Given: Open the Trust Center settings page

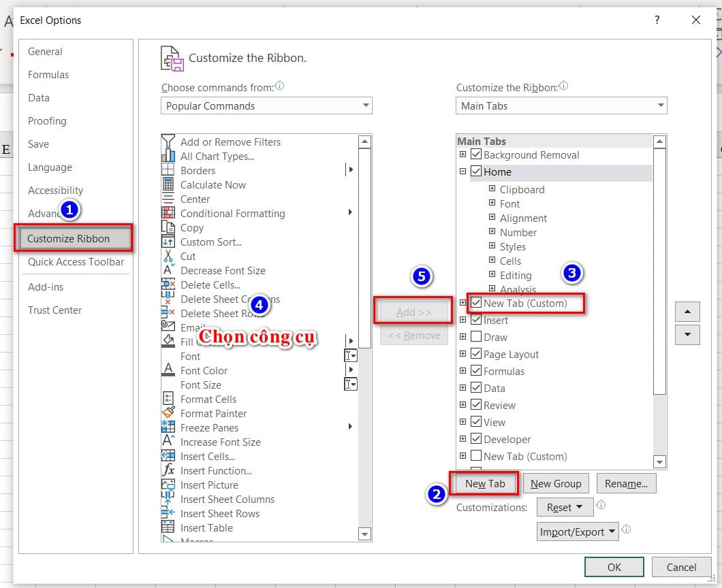Looking at the screenshot, I should 55,310.
